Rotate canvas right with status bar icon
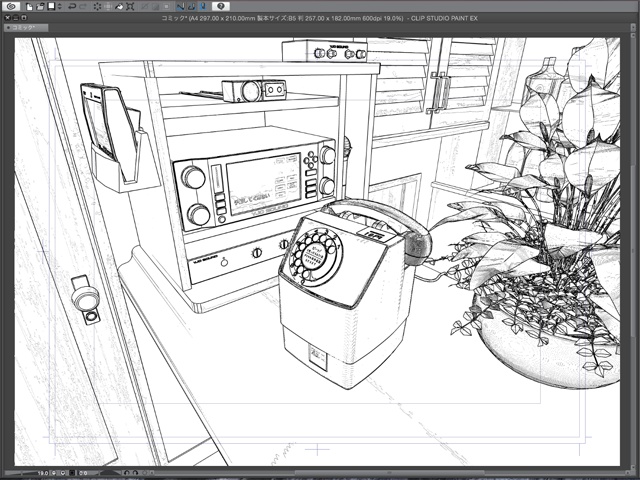Viewport: 640px width, 480px height. coord(135,473)
